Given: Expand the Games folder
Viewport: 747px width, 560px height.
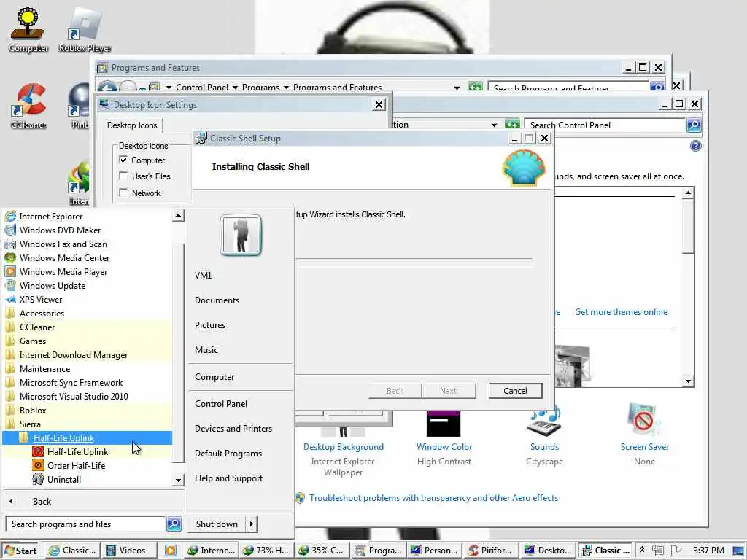Looking at the screenshot, I should 32,341.
